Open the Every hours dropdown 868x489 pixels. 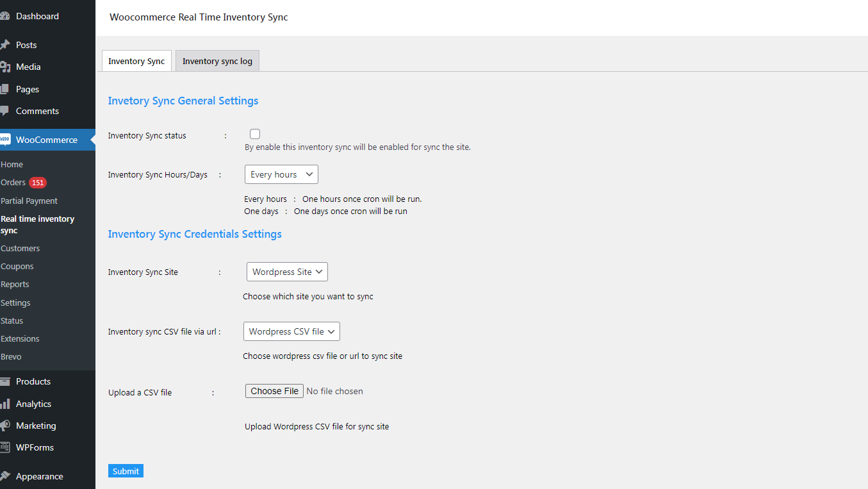click(x=281, y=174)
